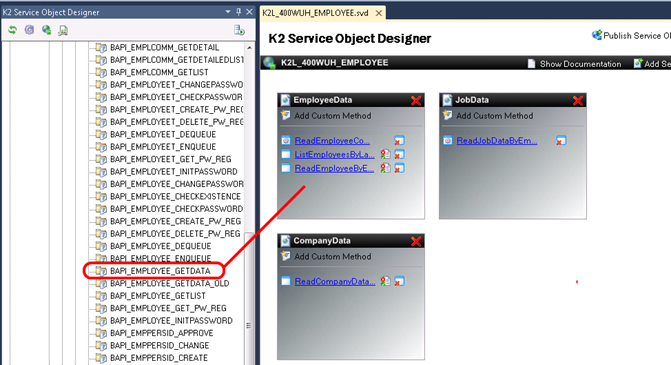The width and height of the screenshot is (671, 365).
Task: Click the purple gear icon in the left toolbar
Action: 29,30
